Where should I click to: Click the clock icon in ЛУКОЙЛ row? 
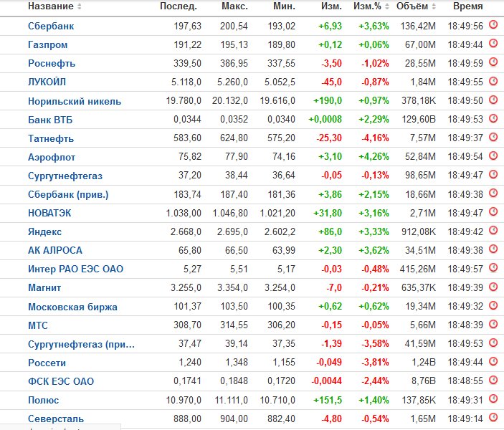pos(493,80)
